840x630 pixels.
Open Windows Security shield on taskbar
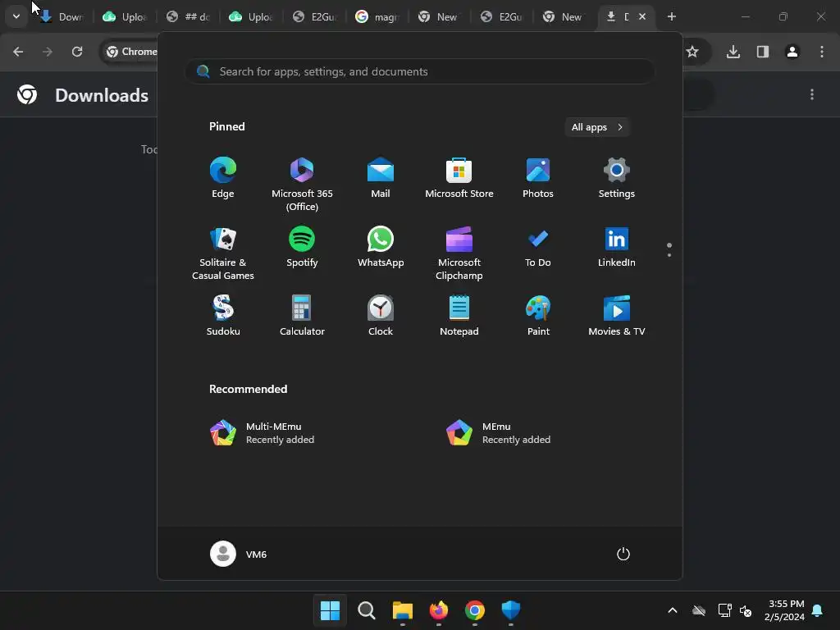click(510, 610)
